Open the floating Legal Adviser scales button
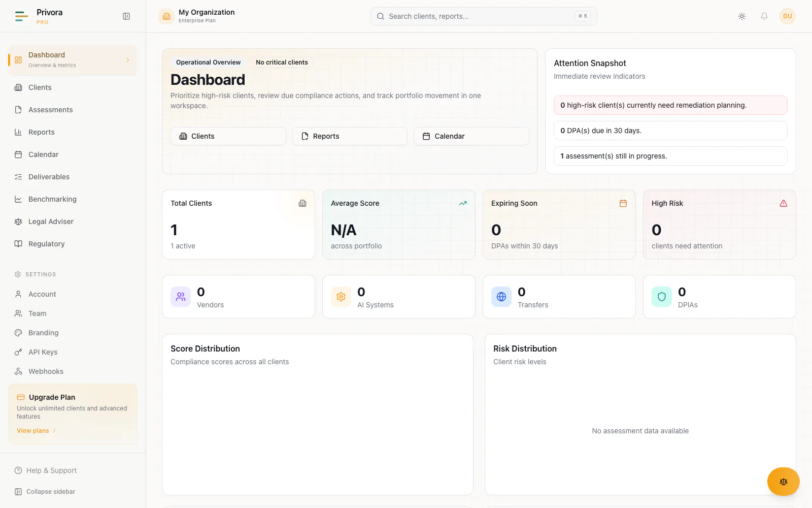The height and width of the screenshot is (508, 812). click(x=784, y=482)
